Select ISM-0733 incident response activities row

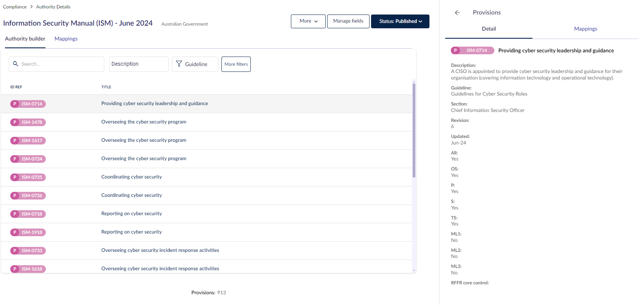click(207, 251)
